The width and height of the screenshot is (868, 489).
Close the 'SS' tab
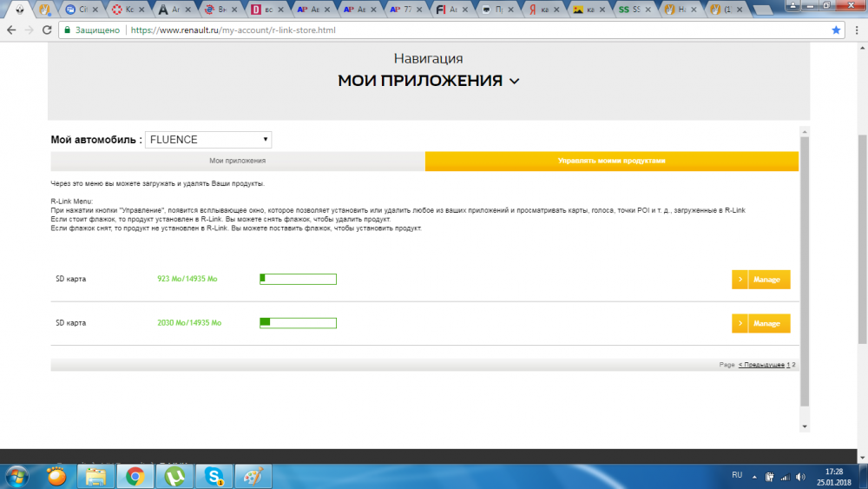click(648, 10)
